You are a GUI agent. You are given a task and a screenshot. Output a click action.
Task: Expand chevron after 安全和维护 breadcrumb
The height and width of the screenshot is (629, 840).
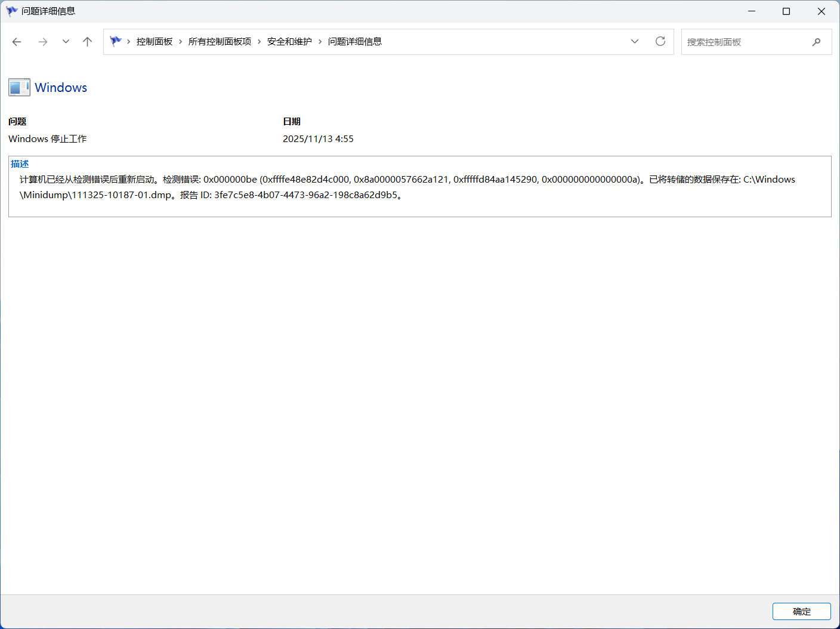[x=320, y=42]
